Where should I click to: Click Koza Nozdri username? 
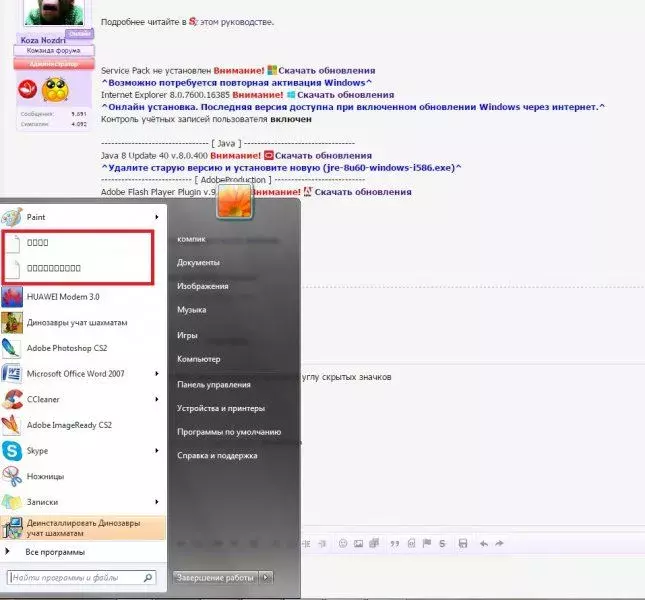coord(43,40)
